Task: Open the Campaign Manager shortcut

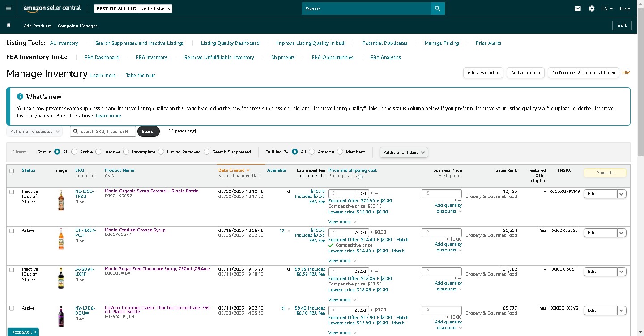Action: coord(77,26)
